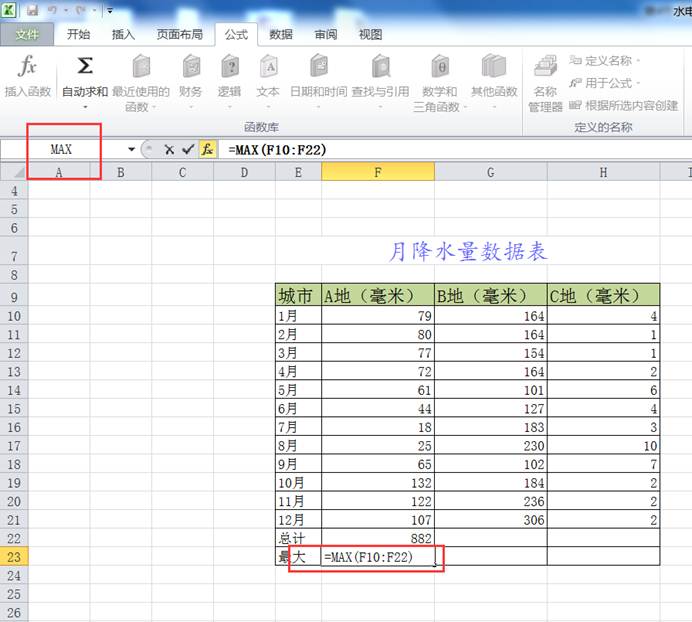Click the Insert Function (插入函数) icon
The width and height of the screenshot is (692, 622).
tap(28, 68)
